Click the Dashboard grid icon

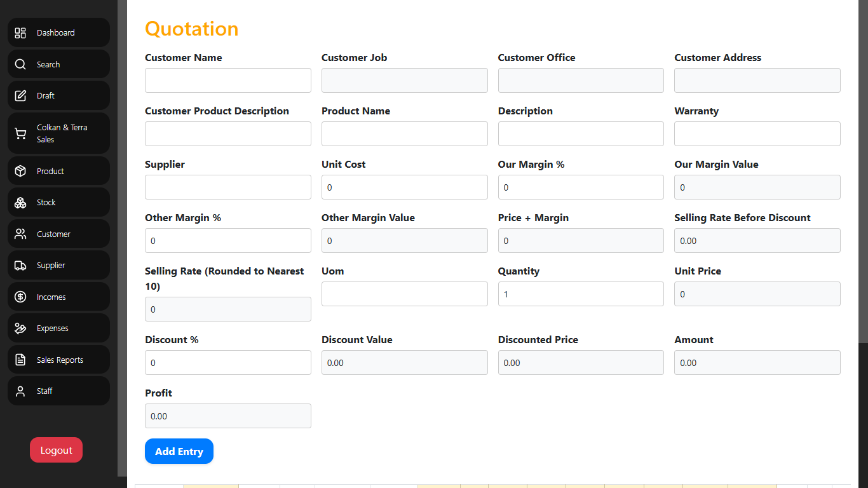(20, 32)
